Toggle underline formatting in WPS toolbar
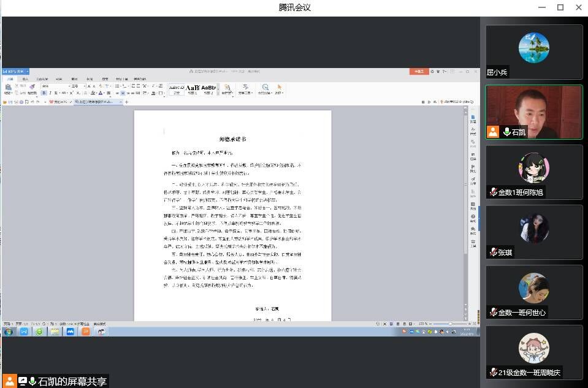This screenshot has width=588, height=388. [x=56, y=93]
